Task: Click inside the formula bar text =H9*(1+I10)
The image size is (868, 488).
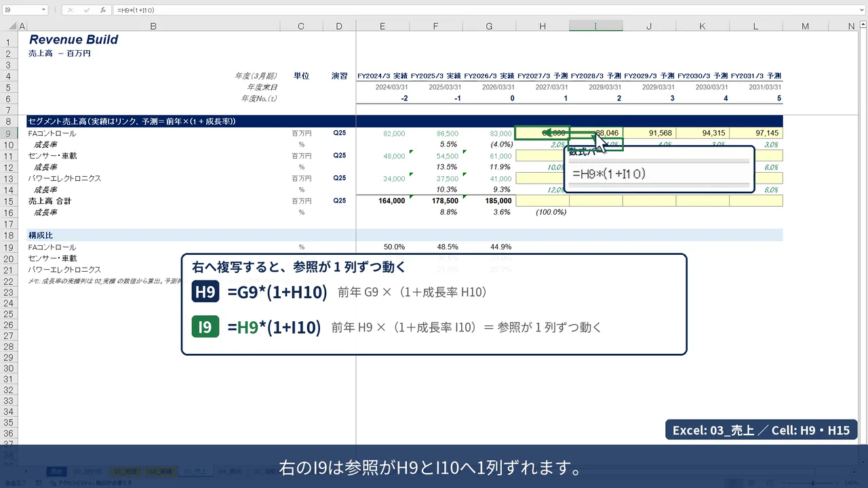Action: pyautogui.click(x=135, y=10)
